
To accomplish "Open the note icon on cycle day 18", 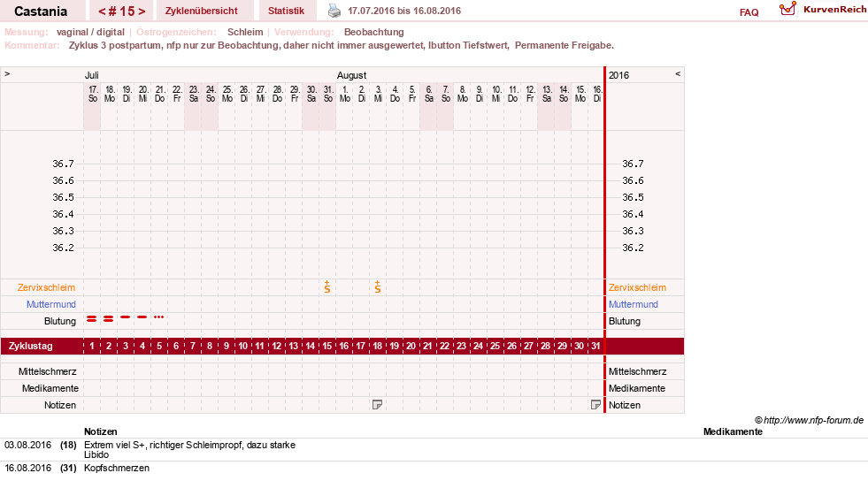I will [x=377, y=405].
